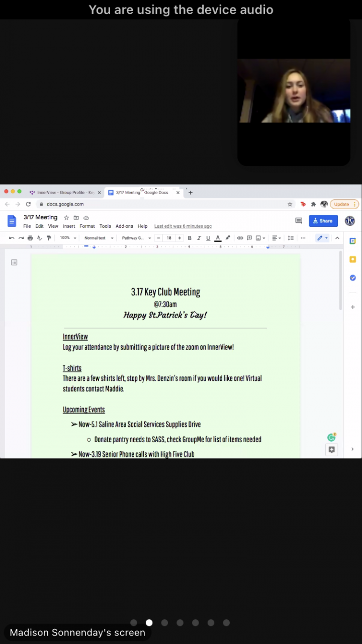Click the Chrome extensions puzzle icon
Viewport: 362px width, 644px height.
click(x=314, y=204)
